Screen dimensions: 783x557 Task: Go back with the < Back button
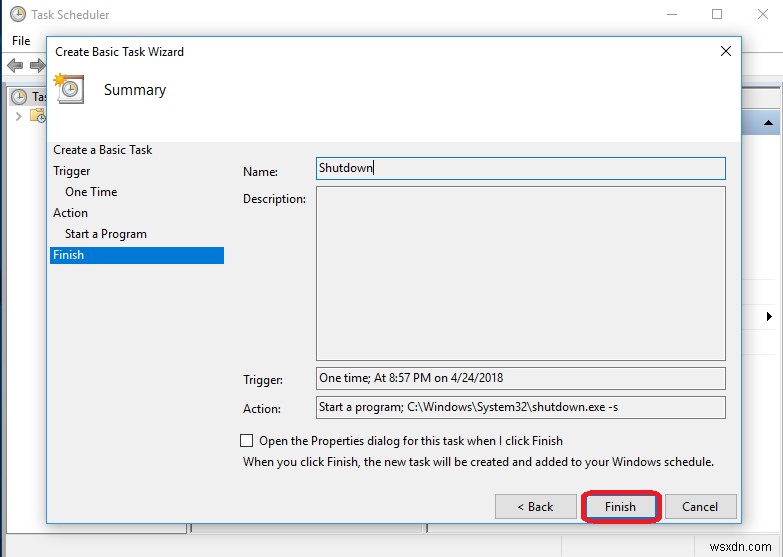[535, 507]
